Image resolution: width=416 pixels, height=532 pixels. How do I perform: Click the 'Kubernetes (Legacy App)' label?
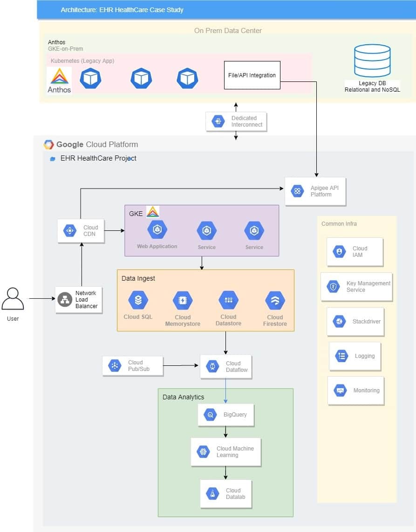[x=82, y=61]
